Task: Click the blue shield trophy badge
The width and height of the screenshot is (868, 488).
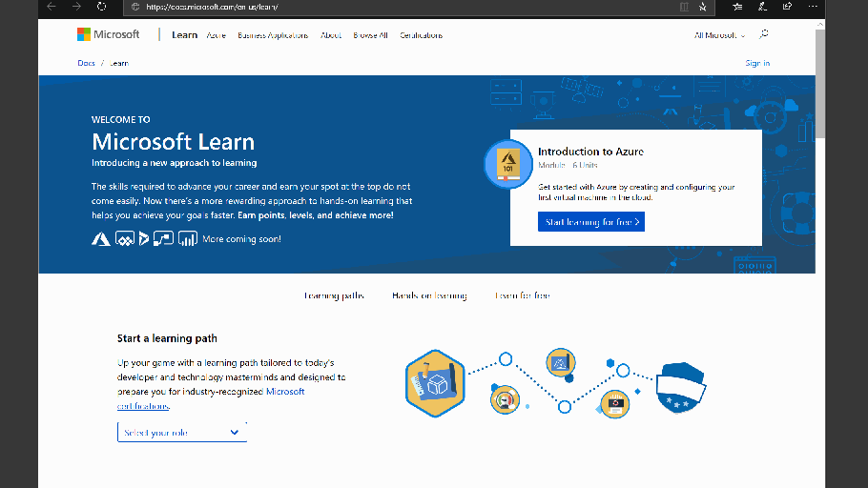Action: 681,388
